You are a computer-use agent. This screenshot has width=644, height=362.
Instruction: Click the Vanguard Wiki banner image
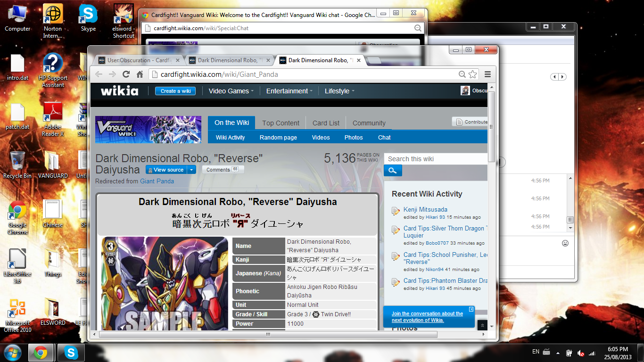[x=149, y=130]
